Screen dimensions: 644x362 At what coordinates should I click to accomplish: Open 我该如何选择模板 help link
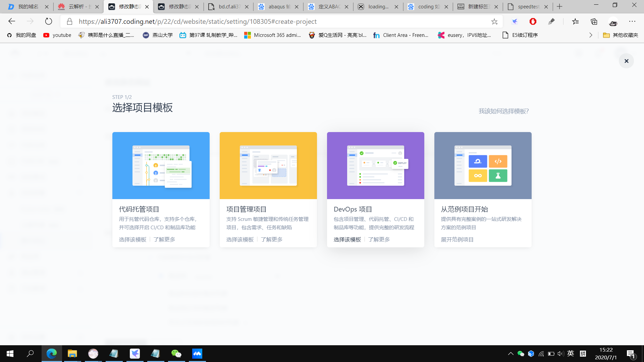[x=503, y=111]
